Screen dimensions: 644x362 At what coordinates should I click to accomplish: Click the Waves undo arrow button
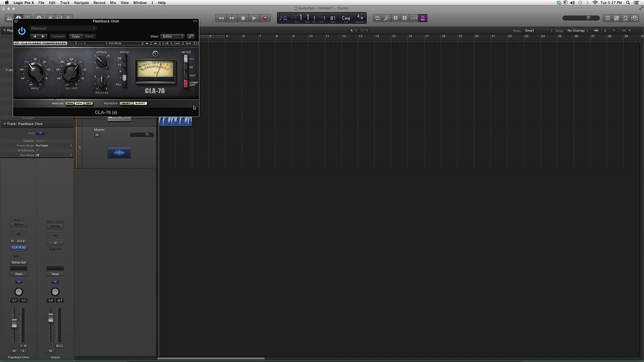pos(72,43)
